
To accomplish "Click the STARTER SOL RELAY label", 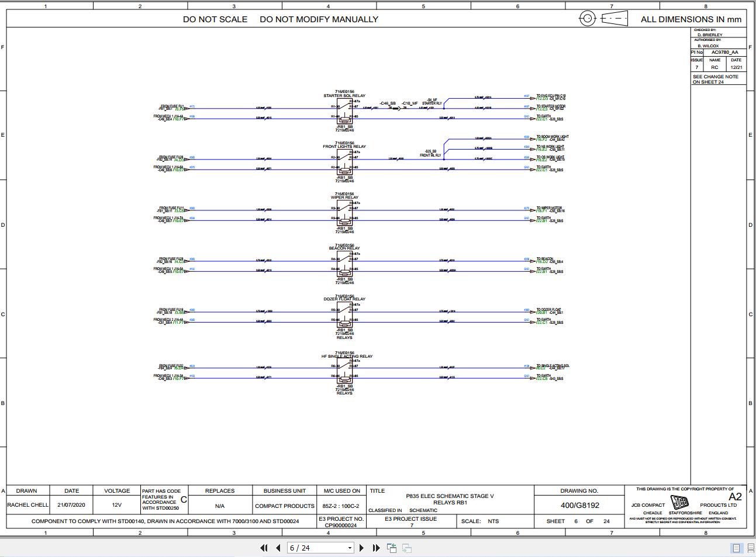I will click(x=344, y=96).
